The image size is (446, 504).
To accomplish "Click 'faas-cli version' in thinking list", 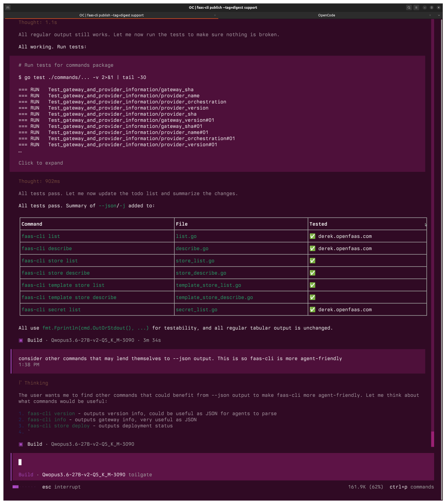I will tap(51, 414).
